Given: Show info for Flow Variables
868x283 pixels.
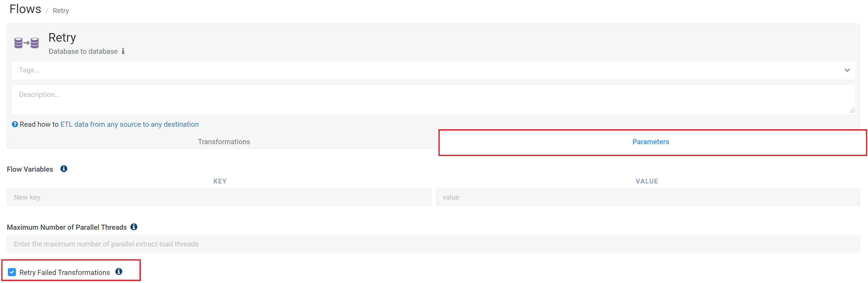Looking at the screenshot, I should click(x=64, y=169).
